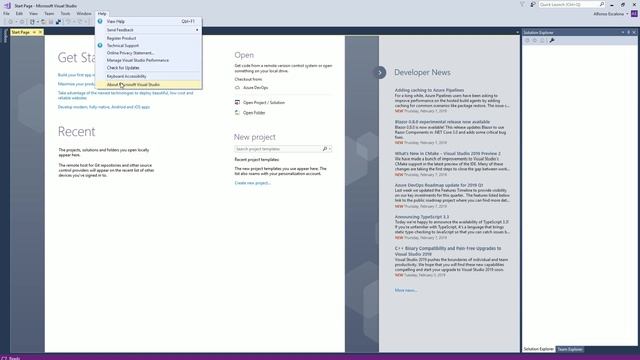Click the Technical Support question mark icon
The height and width of the screenshot is (360, 640).
[100, 45]
